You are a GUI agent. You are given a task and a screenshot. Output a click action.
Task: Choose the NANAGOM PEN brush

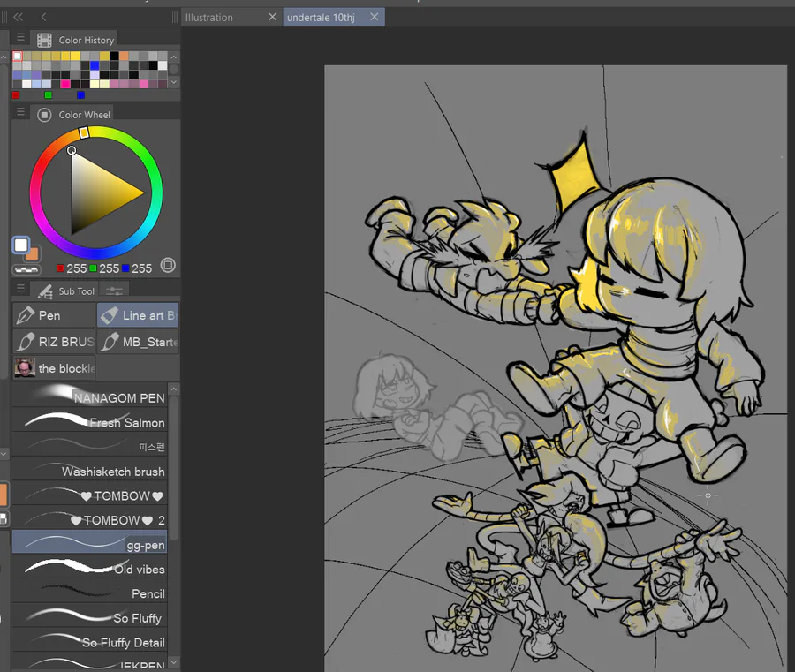tap(89, 396)
